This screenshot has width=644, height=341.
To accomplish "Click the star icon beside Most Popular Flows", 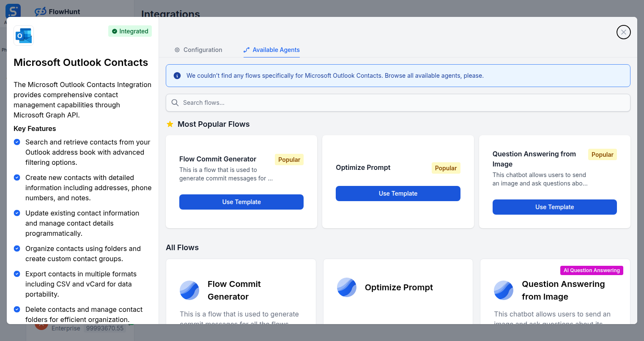I will coord(170,124).
